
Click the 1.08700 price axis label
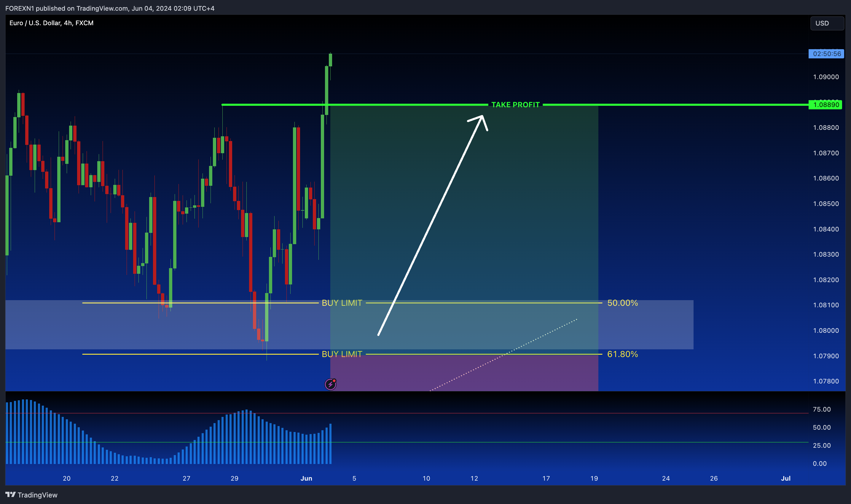(x=826, y=153)
